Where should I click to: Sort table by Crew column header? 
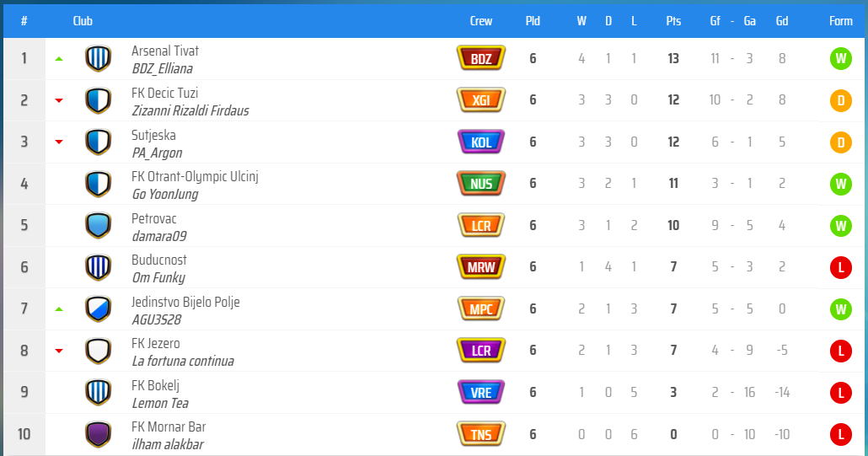tap(481, 21)
